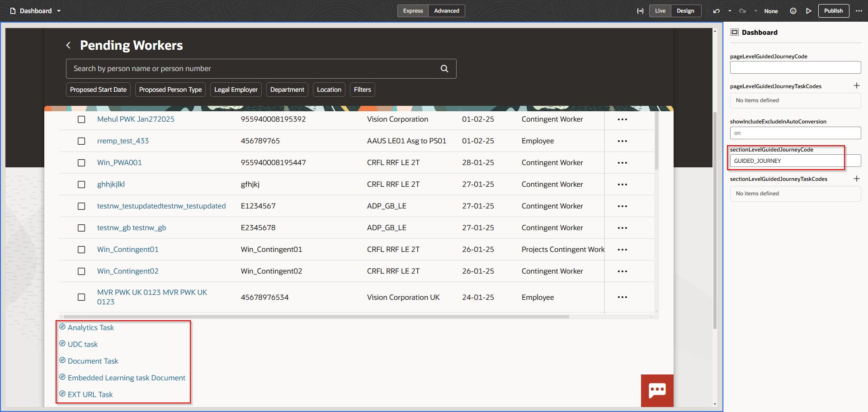Image resolution: width=868 pixels, height=412 pixels.
Task: Open Embedded Learning task Document link
Action: (127, 378)
